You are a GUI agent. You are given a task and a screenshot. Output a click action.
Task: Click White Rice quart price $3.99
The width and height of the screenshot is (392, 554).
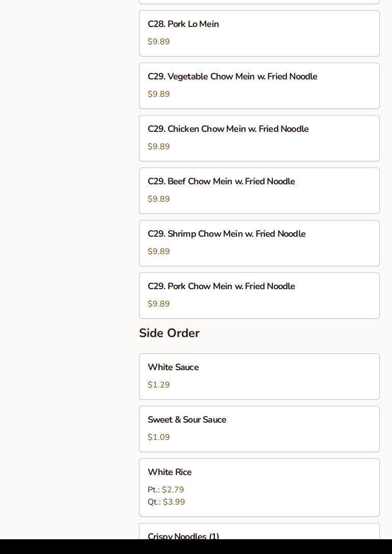pyautogui.click(x=174, y=502)
